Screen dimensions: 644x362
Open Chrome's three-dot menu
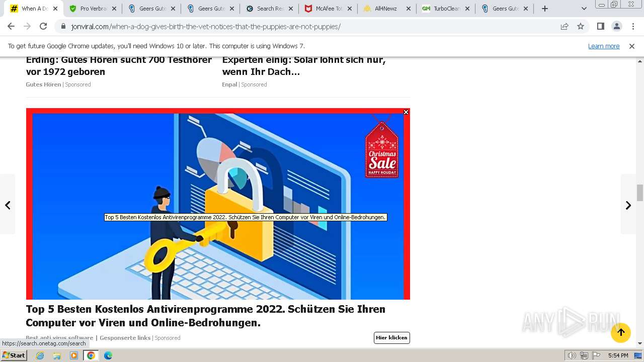(x=633, y=26)
